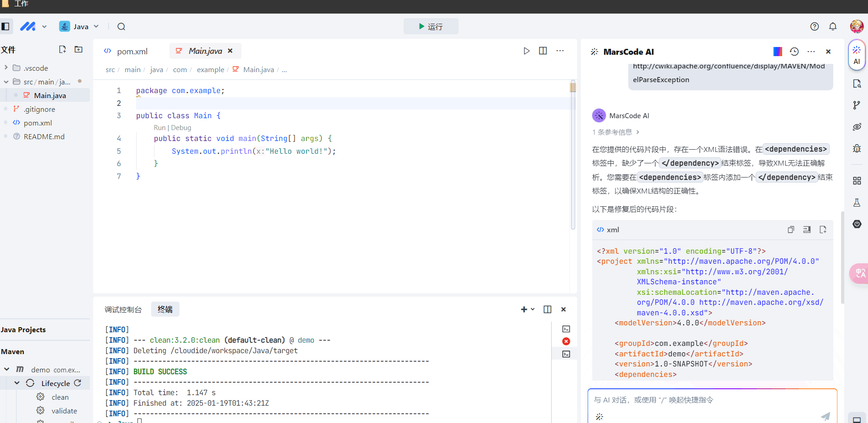Run file with editor play icon
The image size is (868, 423).
click(x=526, y=51)
